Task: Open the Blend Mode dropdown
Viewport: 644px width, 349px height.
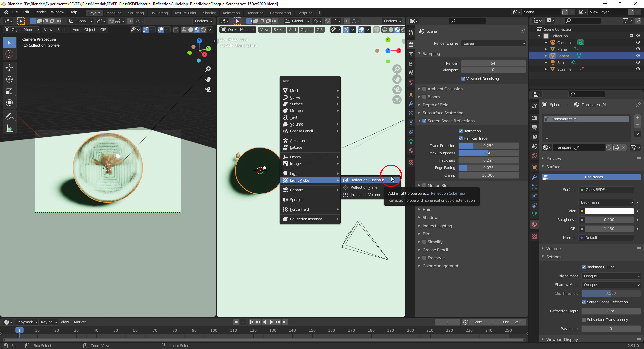Action: pyautogui.click(x=611, y=276)
